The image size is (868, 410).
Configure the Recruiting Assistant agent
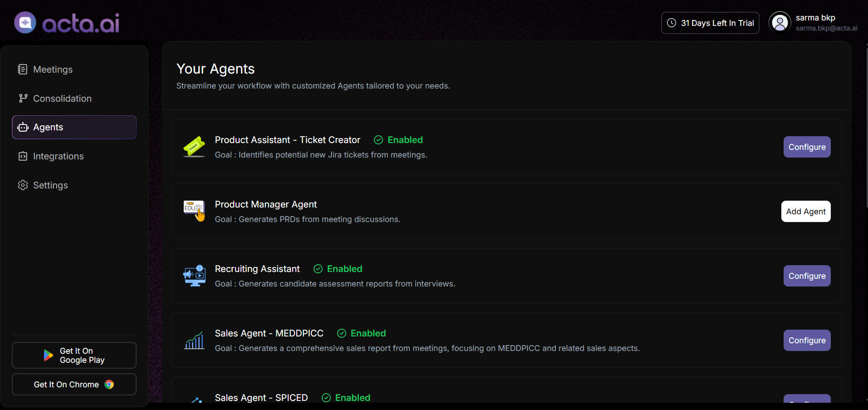point(806,276)
